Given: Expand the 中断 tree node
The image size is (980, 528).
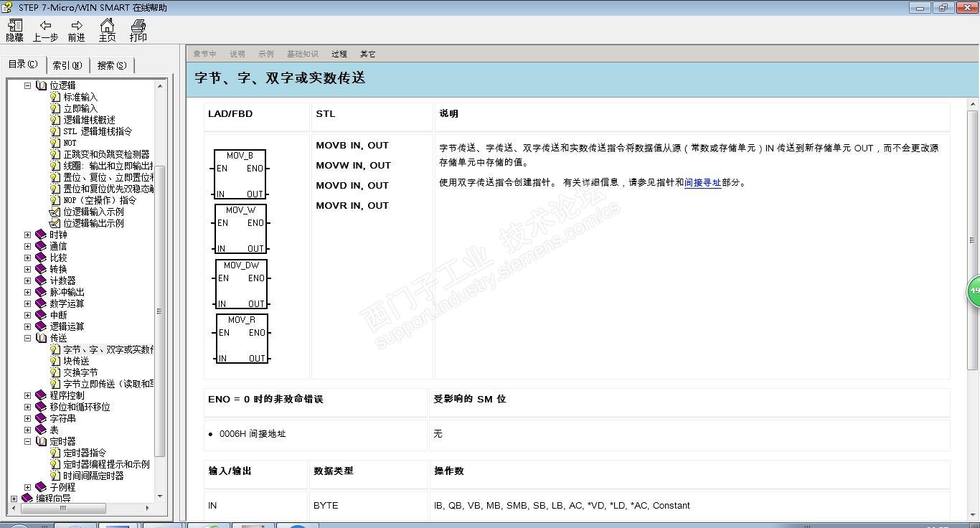Looking at the screenshot, I should point(28,315).
